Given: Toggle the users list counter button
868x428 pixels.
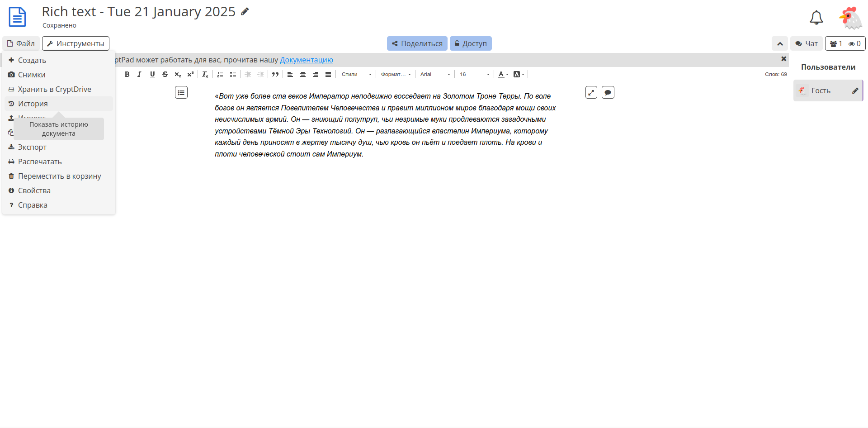Looking at the screenshot, I should (845, 43).
